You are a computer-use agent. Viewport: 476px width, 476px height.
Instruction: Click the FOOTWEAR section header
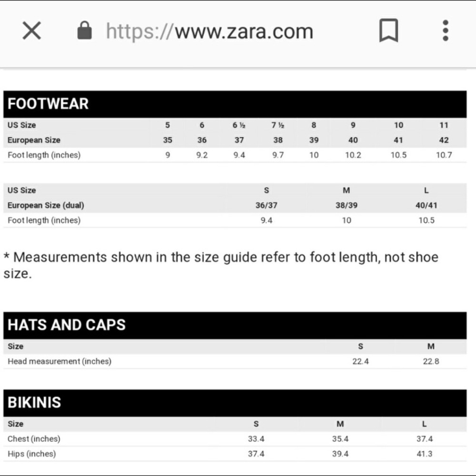click(x=48, y=104)
